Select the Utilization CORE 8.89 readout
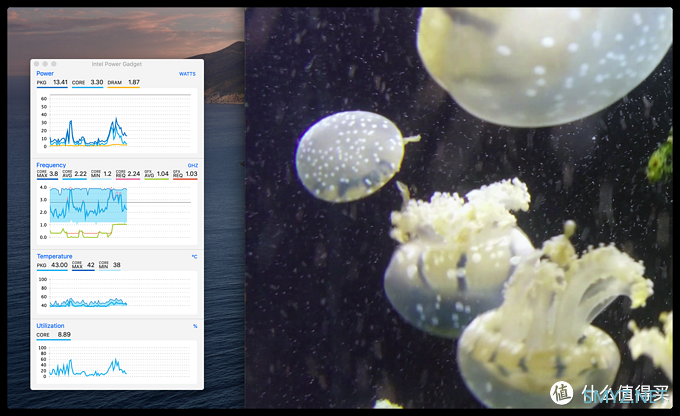This screenshot has height=416, width=680. tap(53, 335)
